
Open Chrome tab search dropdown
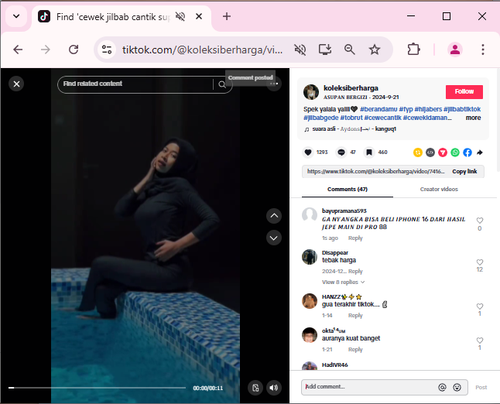(x=16, y=16)
